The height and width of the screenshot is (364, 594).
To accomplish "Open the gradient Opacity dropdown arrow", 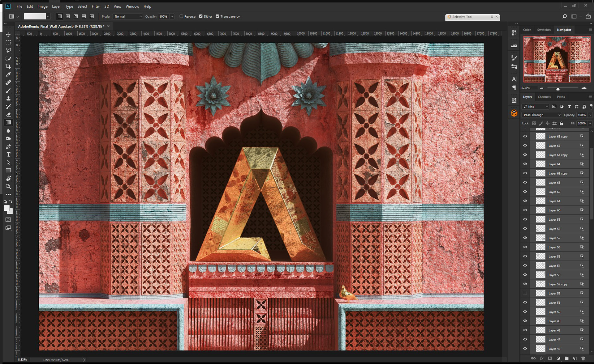I will tap(172, 16).
